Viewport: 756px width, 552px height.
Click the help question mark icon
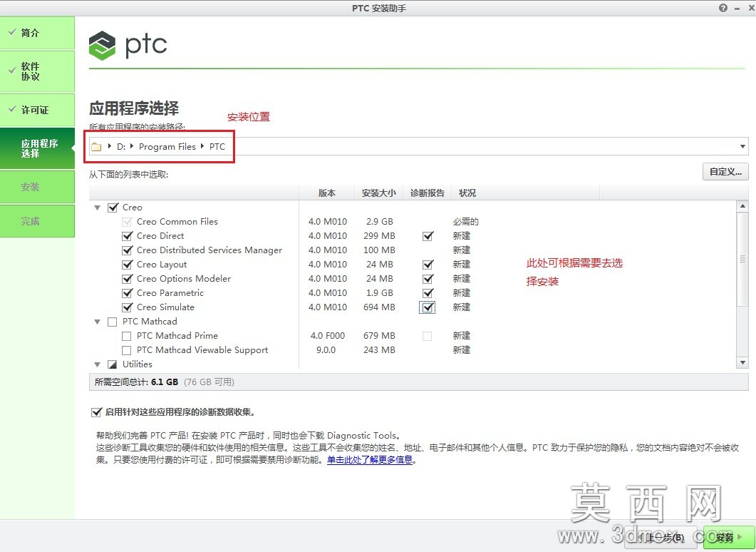(723, 8)
